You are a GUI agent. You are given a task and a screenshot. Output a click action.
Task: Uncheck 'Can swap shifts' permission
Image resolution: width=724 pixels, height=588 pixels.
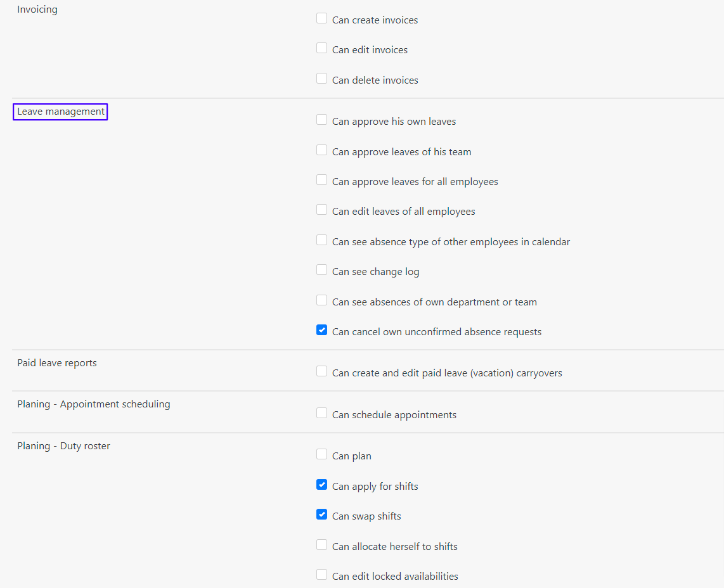pyautogui.click(x=321, y=514)
